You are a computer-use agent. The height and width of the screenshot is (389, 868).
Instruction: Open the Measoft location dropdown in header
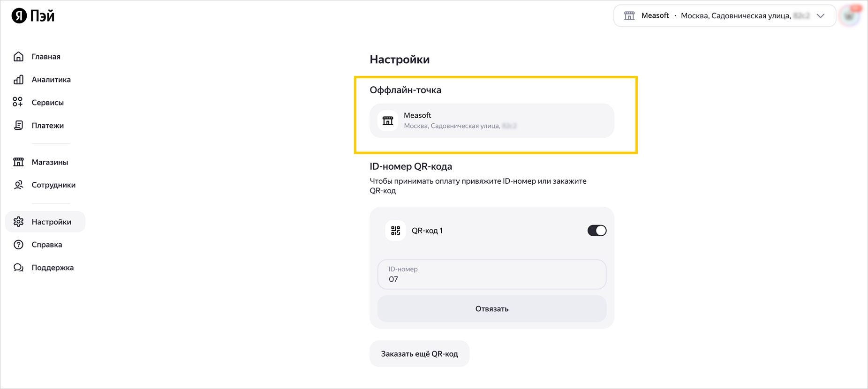click(x=717, y=16)
